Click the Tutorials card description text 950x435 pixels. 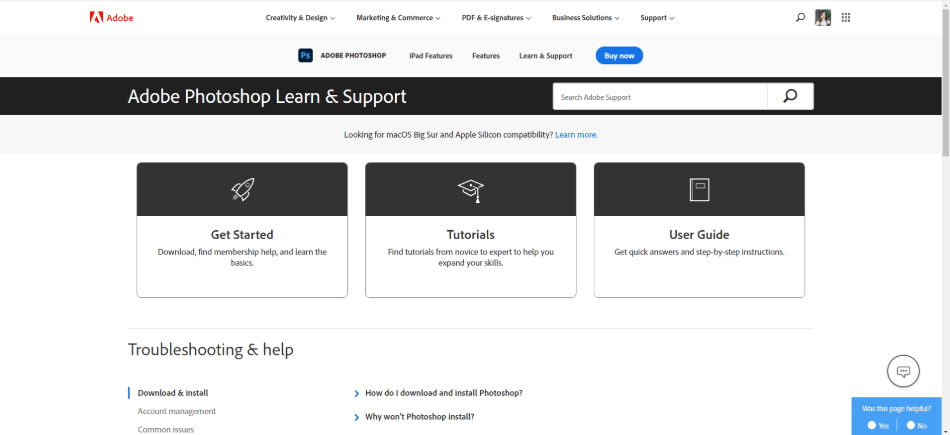[x=471, y=257]
